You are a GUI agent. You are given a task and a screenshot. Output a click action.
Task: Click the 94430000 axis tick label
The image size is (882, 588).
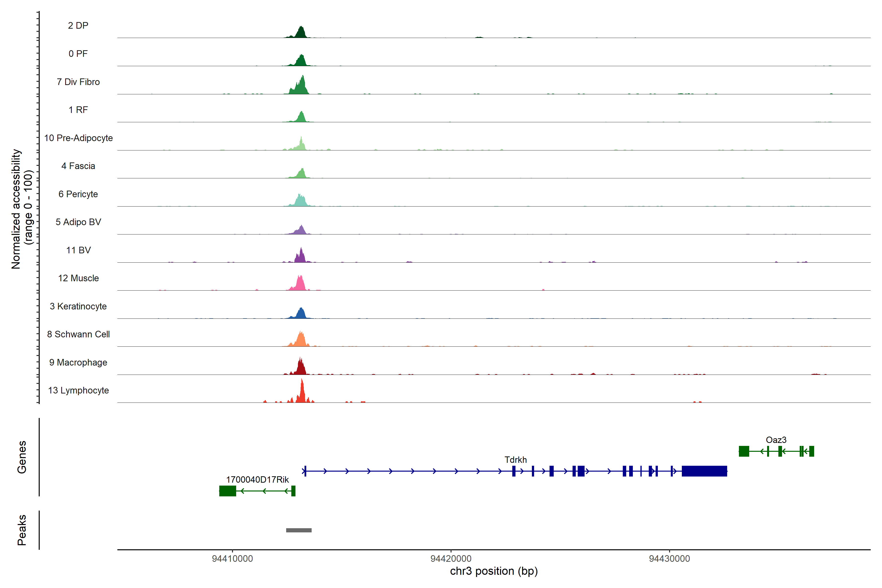click(x=669, y=559)
